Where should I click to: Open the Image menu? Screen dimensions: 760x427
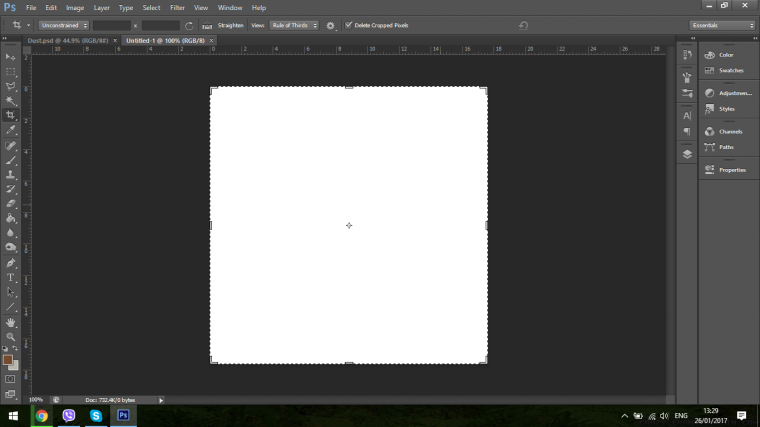point(75,8)
